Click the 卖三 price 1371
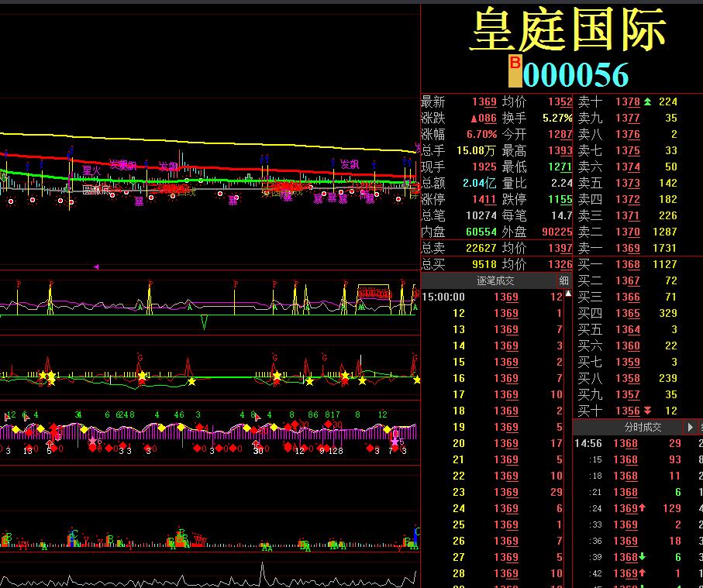The width and height of the screenshot is (703, 588). click(x=628, y=215)
